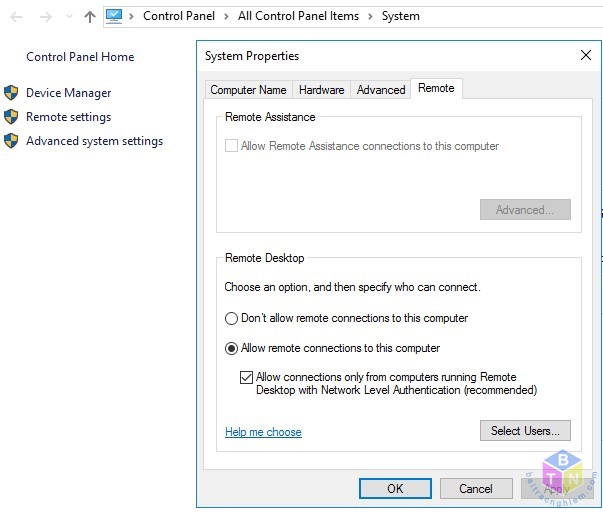Expand chevron after Control Panel breadcrumb
Screen dimensions: 603x513
[x=226, y=17]
